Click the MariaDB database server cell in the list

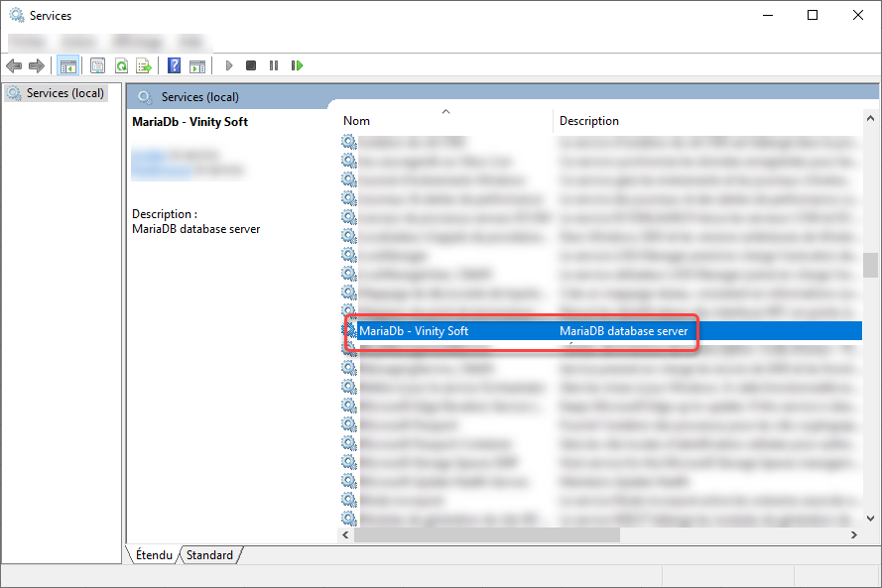click(x=623, y=331)
